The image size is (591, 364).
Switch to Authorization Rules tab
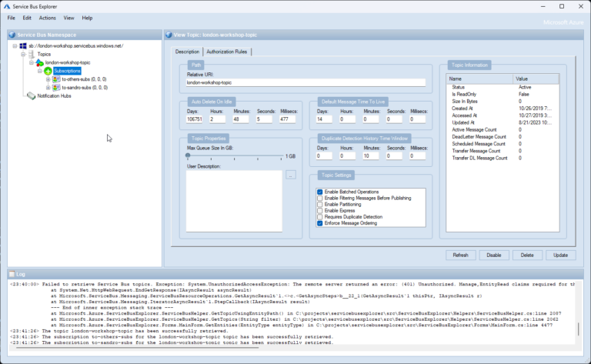pyautogui.click(x=227, y=52)
